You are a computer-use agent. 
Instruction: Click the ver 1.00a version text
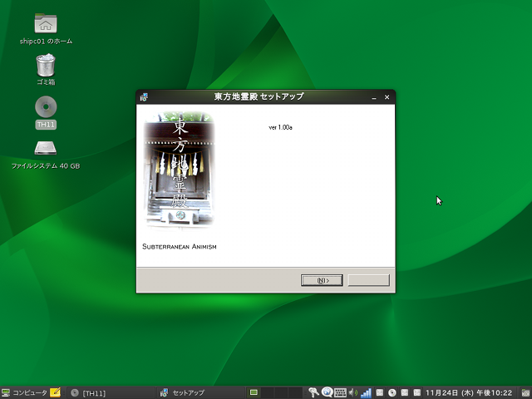[281, 127]
